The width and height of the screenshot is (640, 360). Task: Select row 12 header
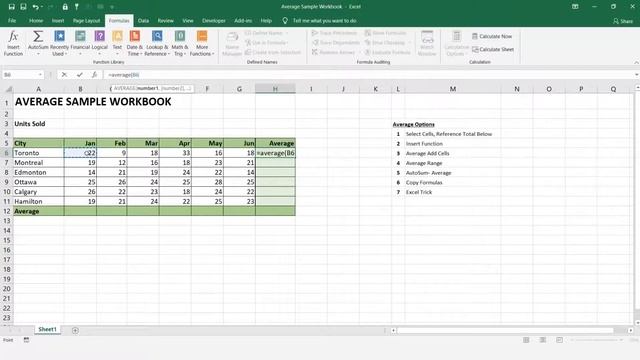coord(7,211)
